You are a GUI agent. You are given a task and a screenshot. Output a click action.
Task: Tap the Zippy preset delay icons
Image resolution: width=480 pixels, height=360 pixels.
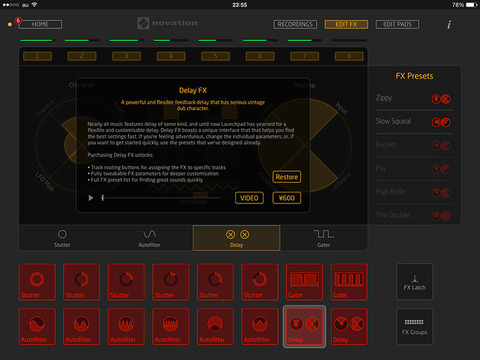pos(441,99)
